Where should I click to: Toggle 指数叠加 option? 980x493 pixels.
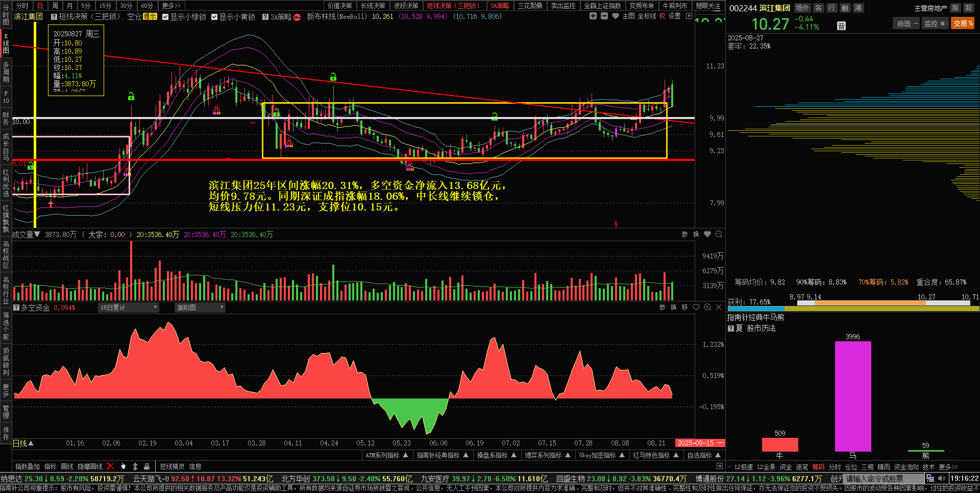point(28,466)
